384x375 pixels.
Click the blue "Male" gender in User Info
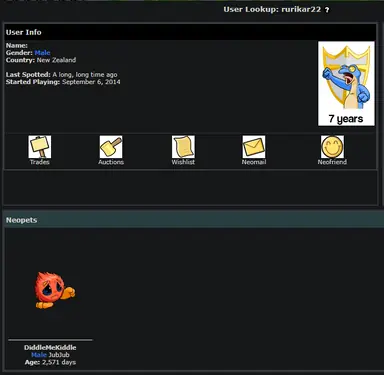tap(42, 53)
